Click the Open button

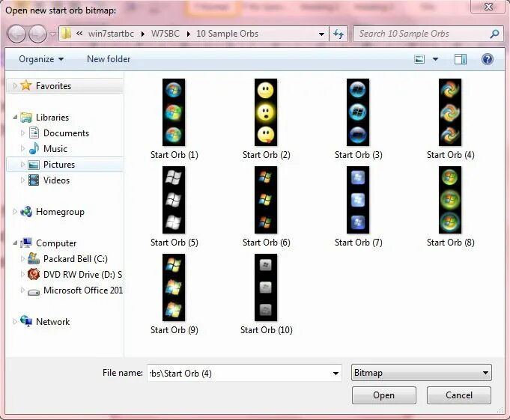tap(383, 395)
